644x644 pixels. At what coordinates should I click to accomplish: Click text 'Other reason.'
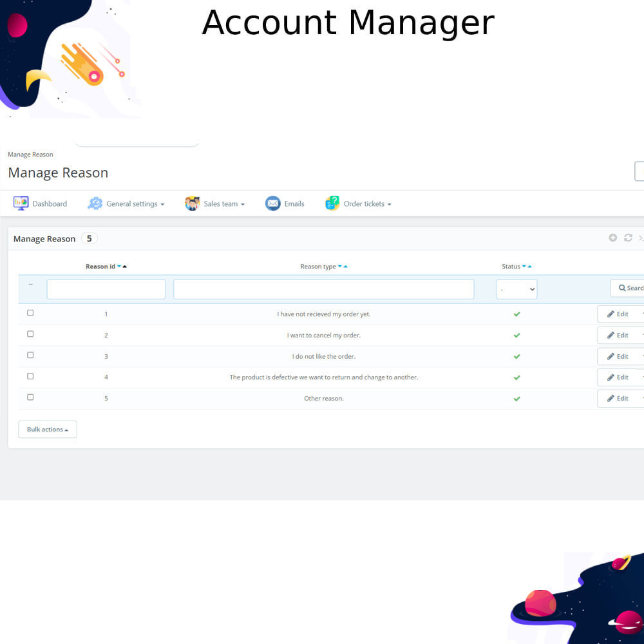click(x=324, y=399)
